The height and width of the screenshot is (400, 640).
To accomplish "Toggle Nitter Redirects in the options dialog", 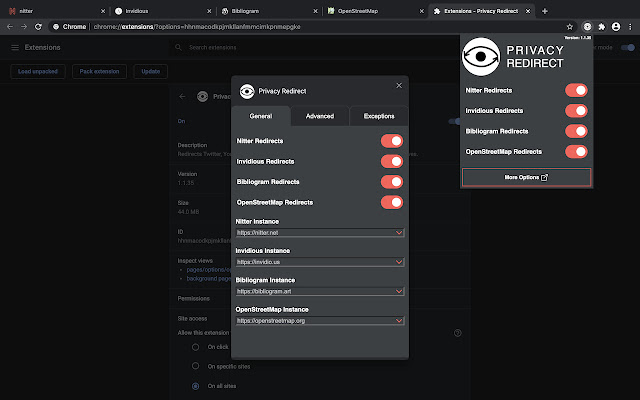I will pyautogui.click(x=391, y=141).
